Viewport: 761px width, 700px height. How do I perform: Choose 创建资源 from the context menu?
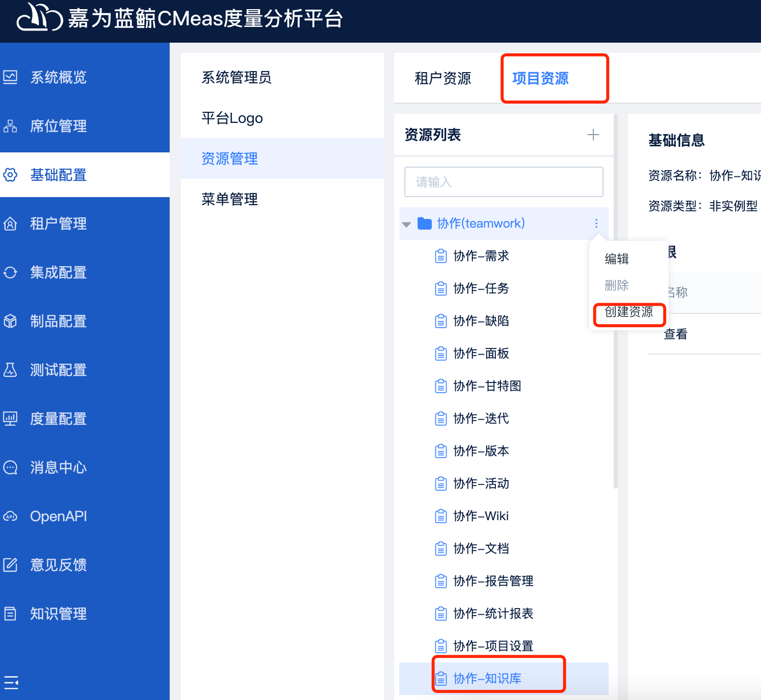[x=629, y=312]
